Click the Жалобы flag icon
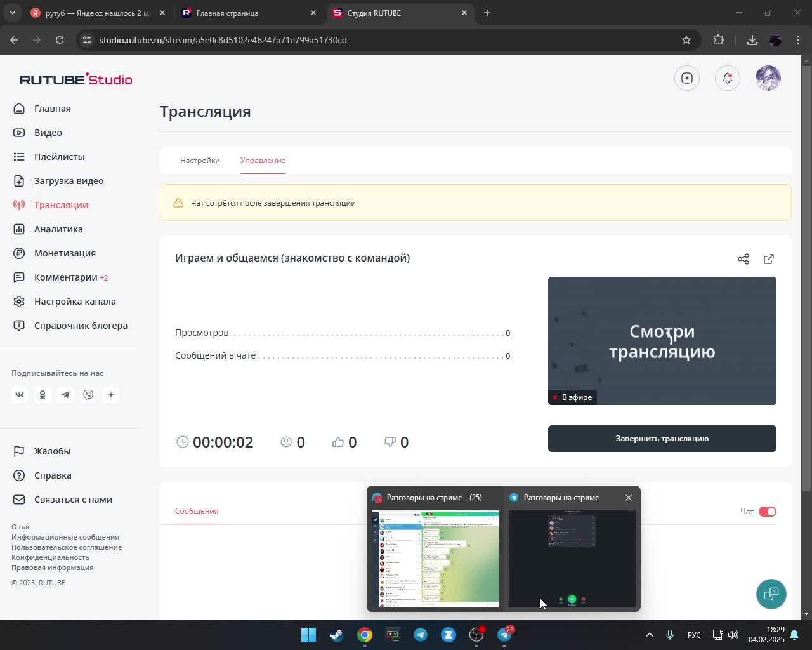Viewport: 812px width, 650px height. click(20, 451)
